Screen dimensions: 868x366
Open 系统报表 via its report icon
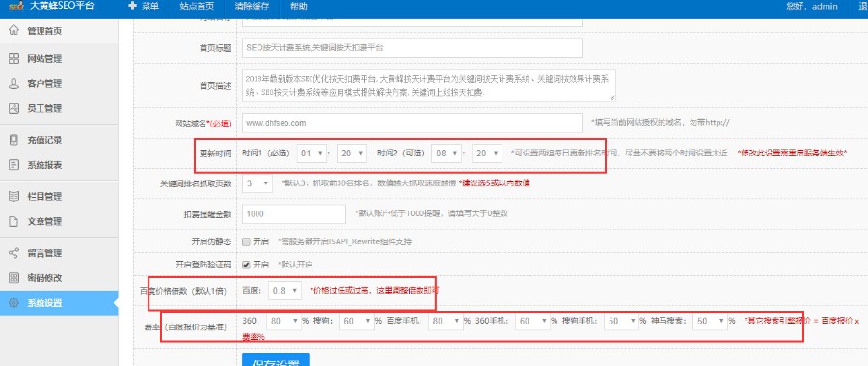tap(14, 165)
